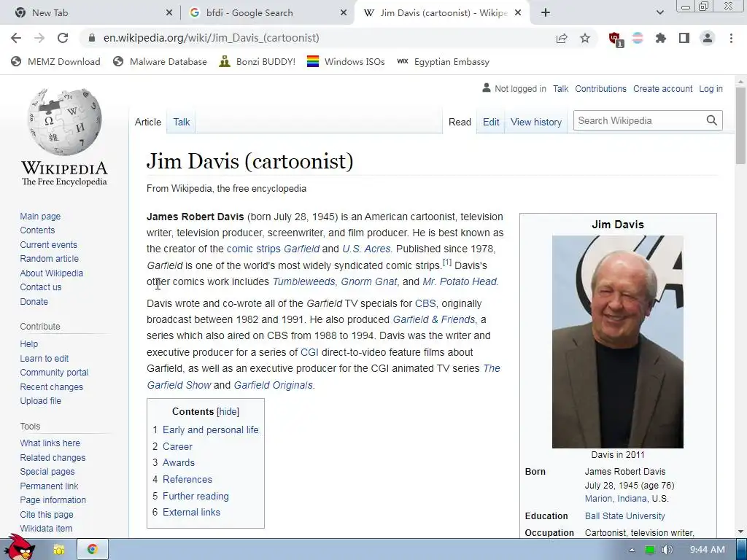Open Recent changes sidebar link

[52, 386]
